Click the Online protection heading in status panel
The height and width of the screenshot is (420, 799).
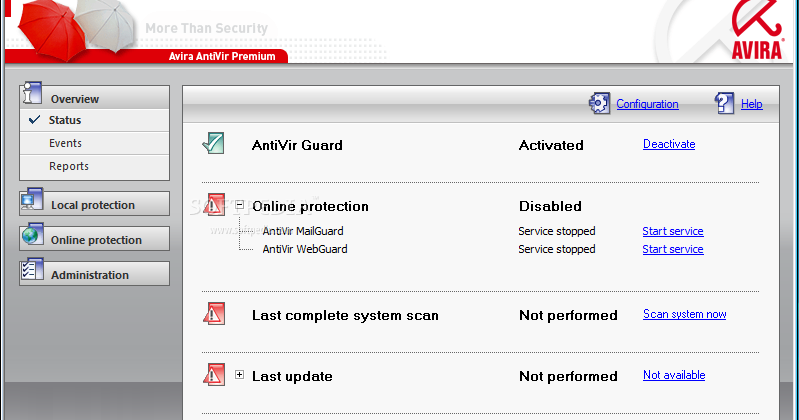point(310,206)
